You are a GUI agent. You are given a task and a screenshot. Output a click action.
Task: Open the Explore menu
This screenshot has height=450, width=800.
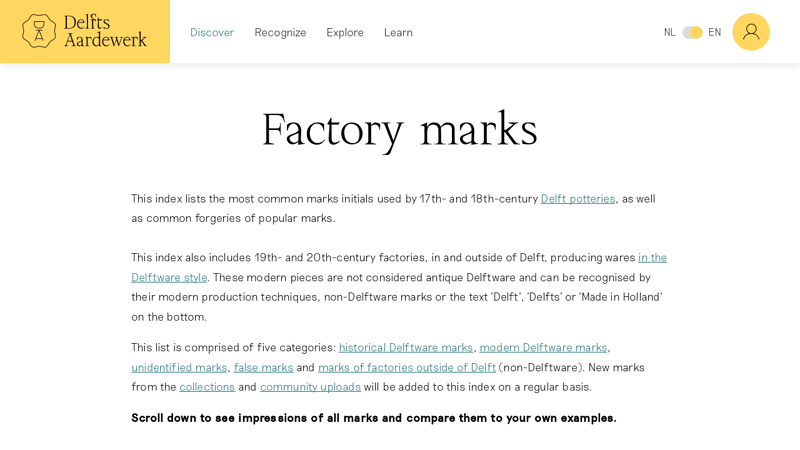coord(345,33)
